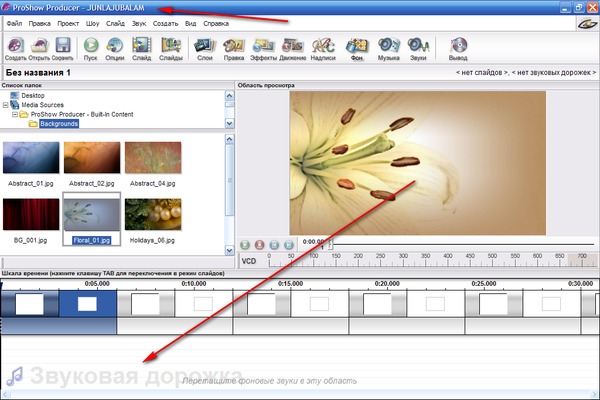600x400 pixels.
Task: Select the Holidays_06.jpg thumbnail
Action: pos(153,214)
